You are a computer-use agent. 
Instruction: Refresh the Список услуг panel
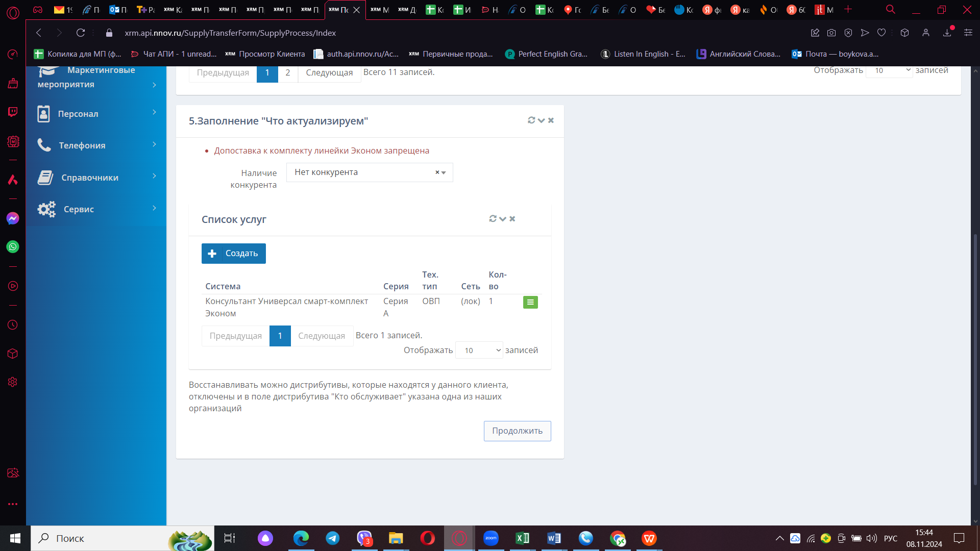coord(493,219)
